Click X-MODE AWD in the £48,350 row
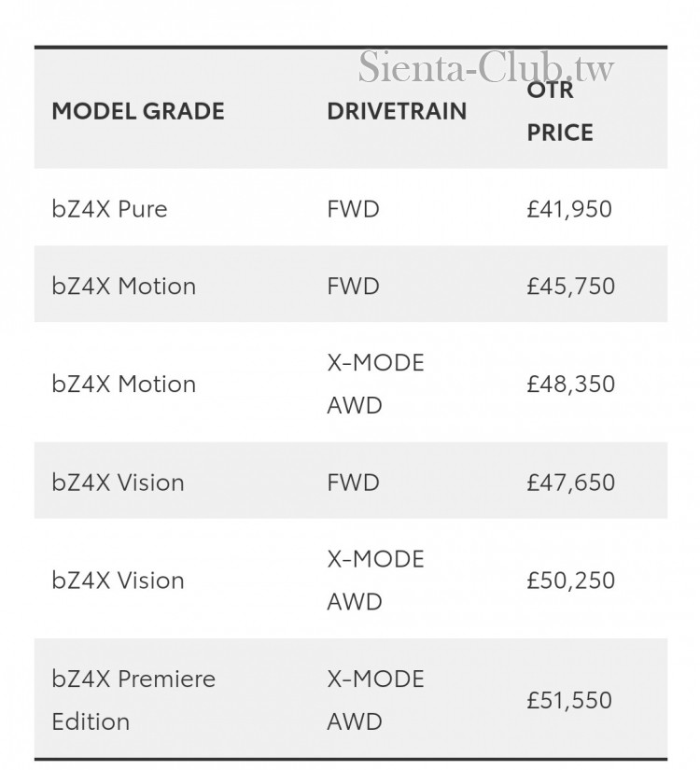Screen dimensions: 700x770 375,384
